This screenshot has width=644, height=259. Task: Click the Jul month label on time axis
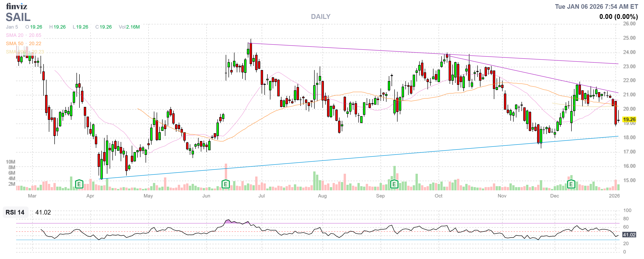coord(261,196)
